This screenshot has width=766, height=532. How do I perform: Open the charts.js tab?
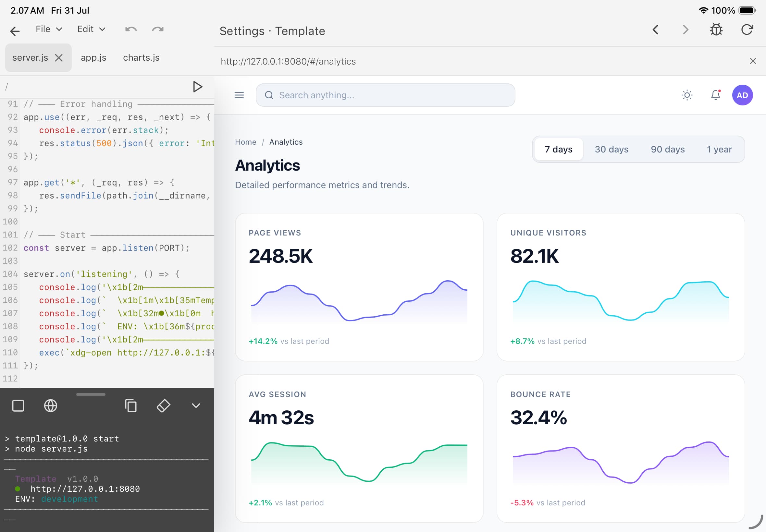pos(141,58)
